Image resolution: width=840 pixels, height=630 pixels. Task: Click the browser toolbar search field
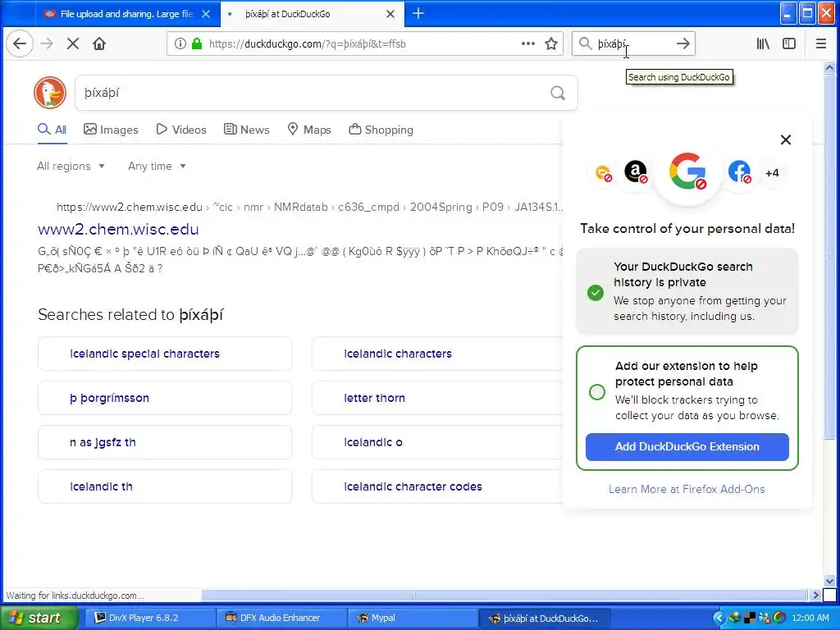pos(632,43)
